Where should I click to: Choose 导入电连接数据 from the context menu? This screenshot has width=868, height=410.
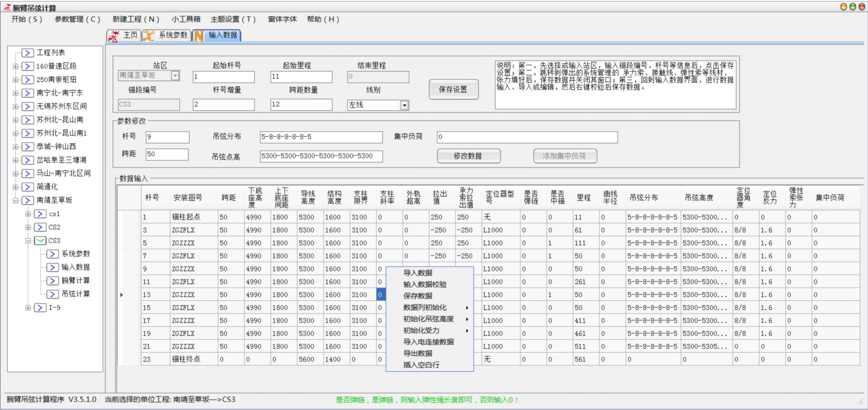coord(430,342)
